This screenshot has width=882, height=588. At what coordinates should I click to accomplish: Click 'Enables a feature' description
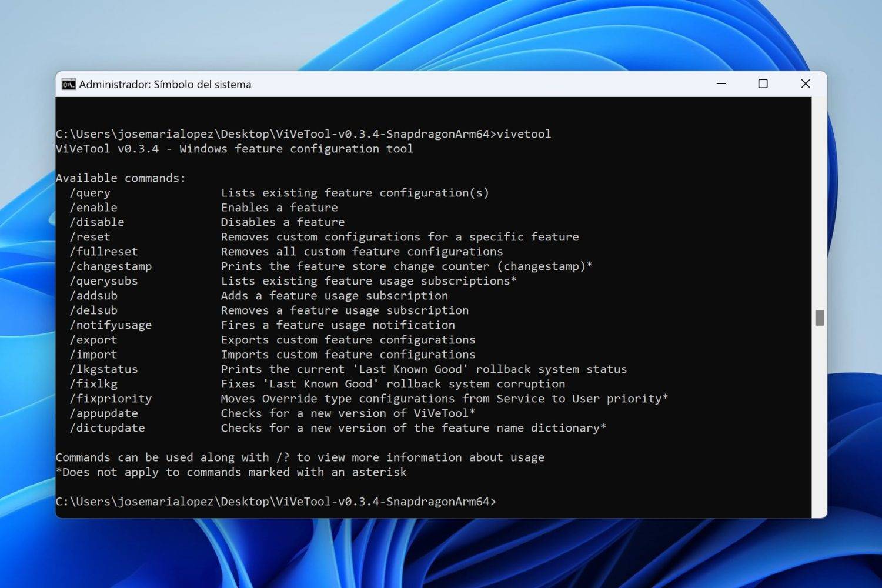click(279, 208)
